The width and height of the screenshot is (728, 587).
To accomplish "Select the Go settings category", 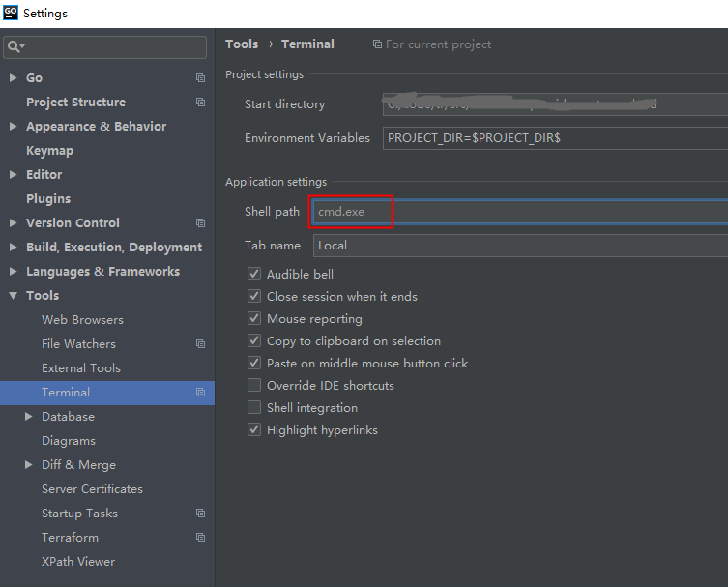I will click(35, 78).
